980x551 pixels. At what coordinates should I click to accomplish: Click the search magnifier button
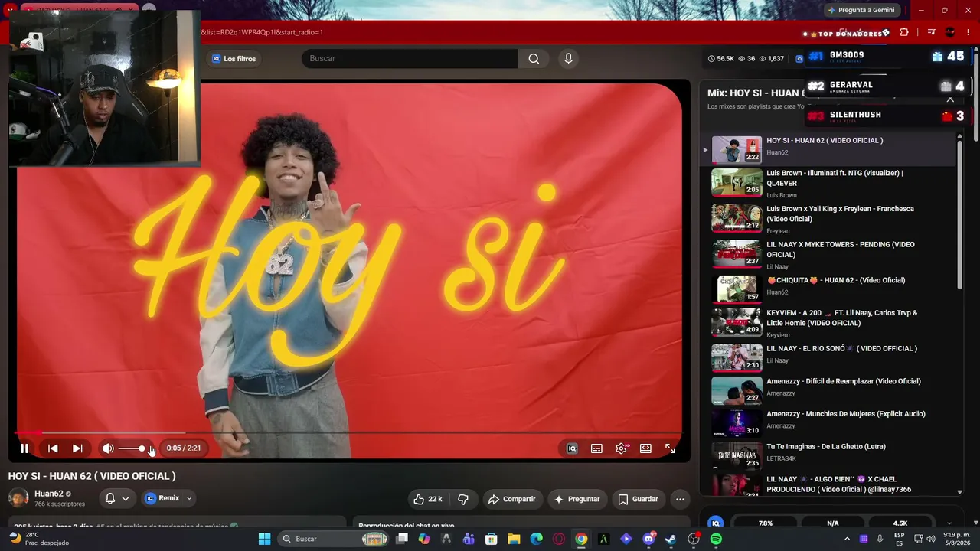click(534, 59)
